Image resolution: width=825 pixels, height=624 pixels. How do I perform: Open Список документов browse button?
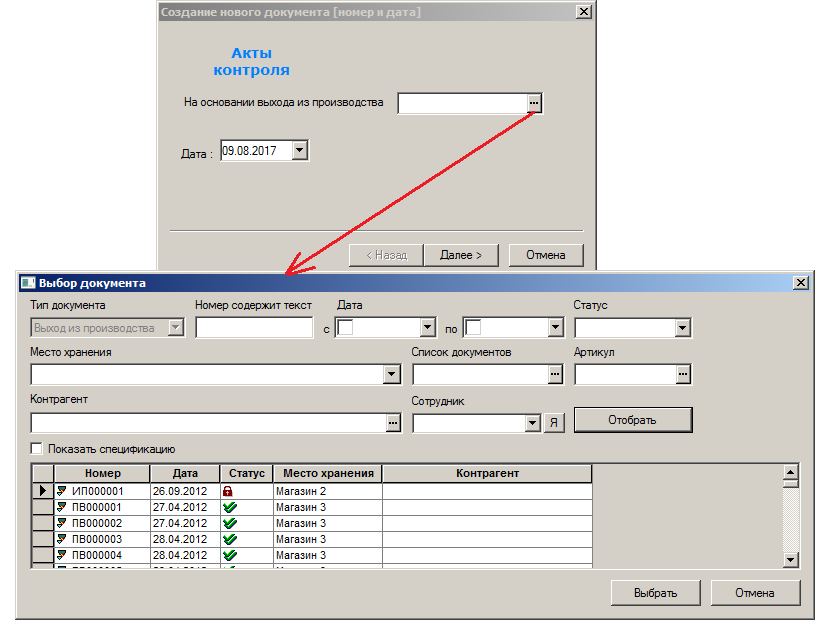(x=555, y=375)
